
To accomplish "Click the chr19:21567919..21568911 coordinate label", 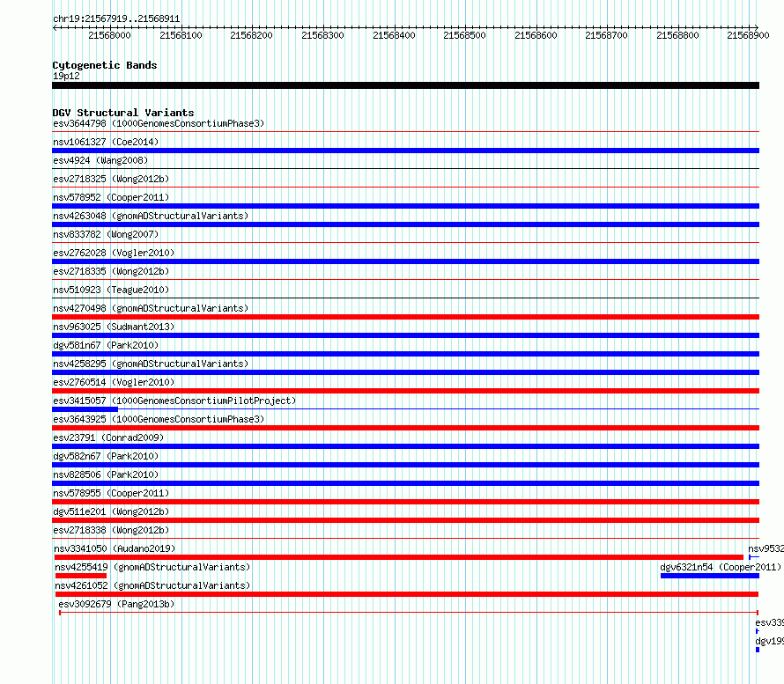I will coord(116,19).
